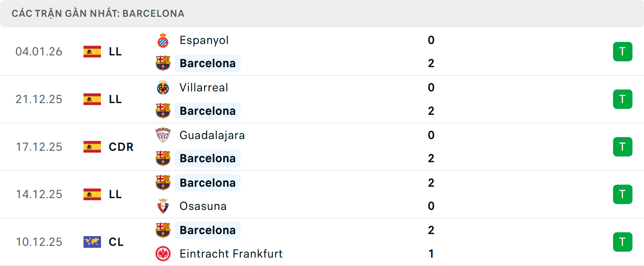Click the Champions League globe icon
This screenshot has width=644, height=266.
coord(92,242)
